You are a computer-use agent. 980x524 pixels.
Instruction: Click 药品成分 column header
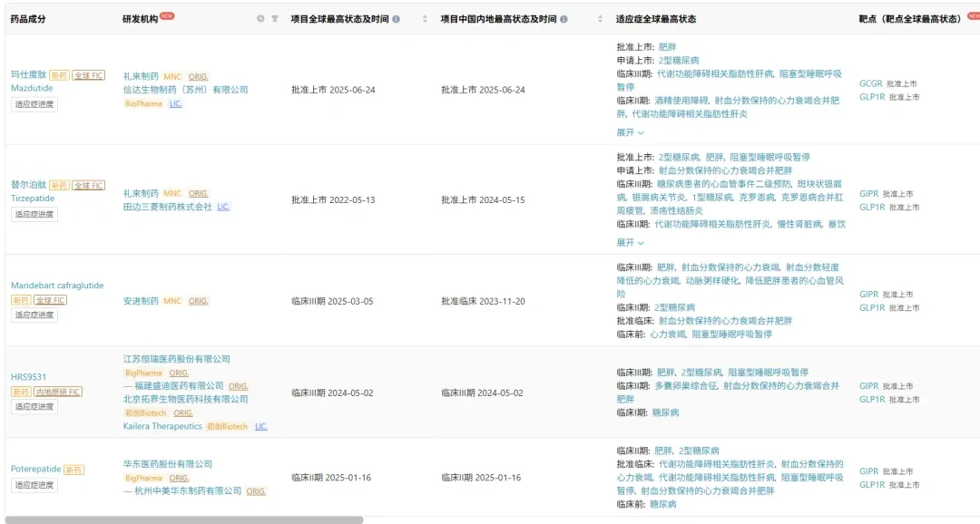click(x=28, y=19)
